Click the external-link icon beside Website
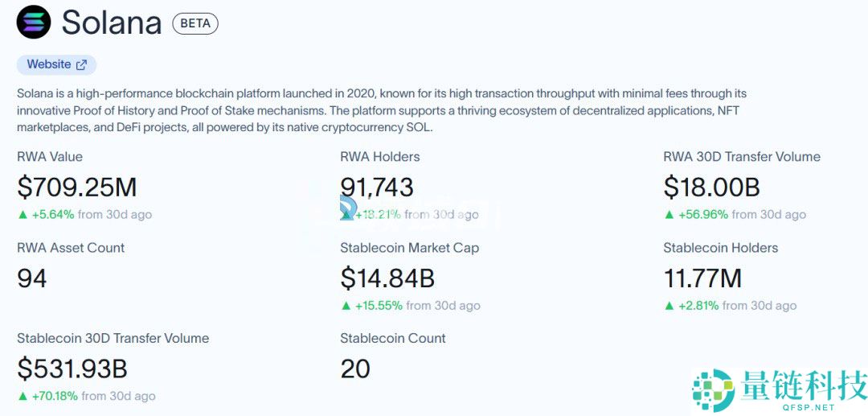The width and height of the screenshot is (868, 416). [81, 64]
